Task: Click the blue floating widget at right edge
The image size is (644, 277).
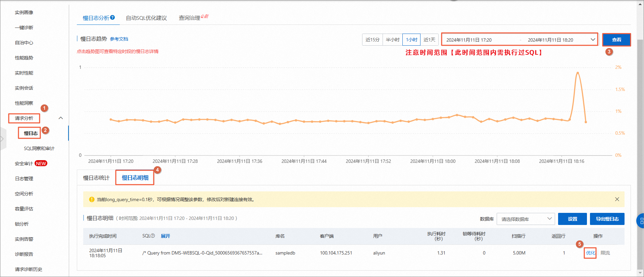Action: click(x=640, y=221)
